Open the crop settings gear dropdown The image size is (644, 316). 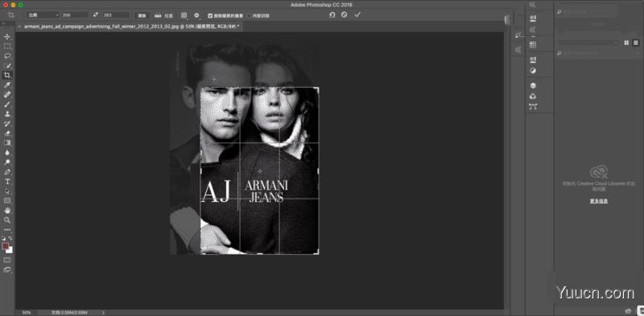coord(196,15)
